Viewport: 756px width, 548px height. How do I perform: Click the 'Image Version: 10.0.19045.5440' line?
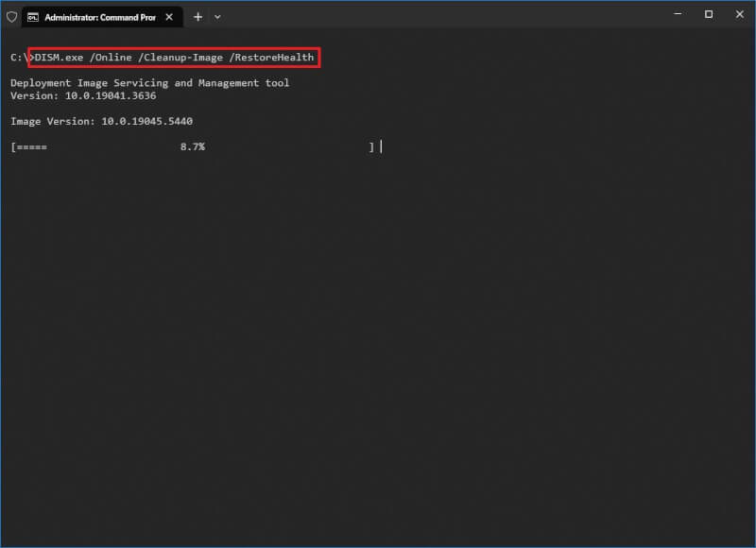coord(102,121)
